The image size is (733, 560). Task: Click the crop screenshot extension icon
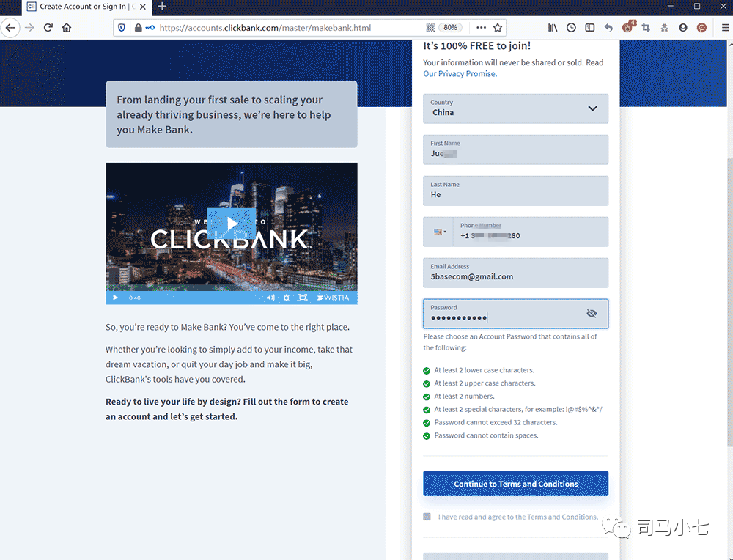(x=646, y=28)
